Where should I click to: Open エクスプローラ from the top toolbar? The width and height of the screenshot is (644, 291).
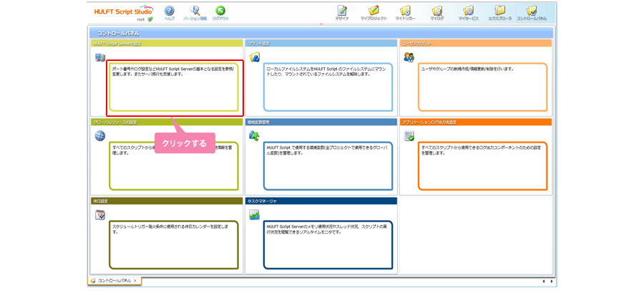pyautogui.click(x=499, y=11)
